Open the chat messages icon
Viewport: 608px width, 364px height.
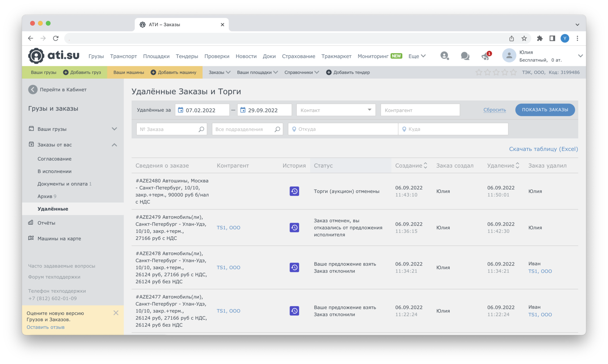click(465, 56)
